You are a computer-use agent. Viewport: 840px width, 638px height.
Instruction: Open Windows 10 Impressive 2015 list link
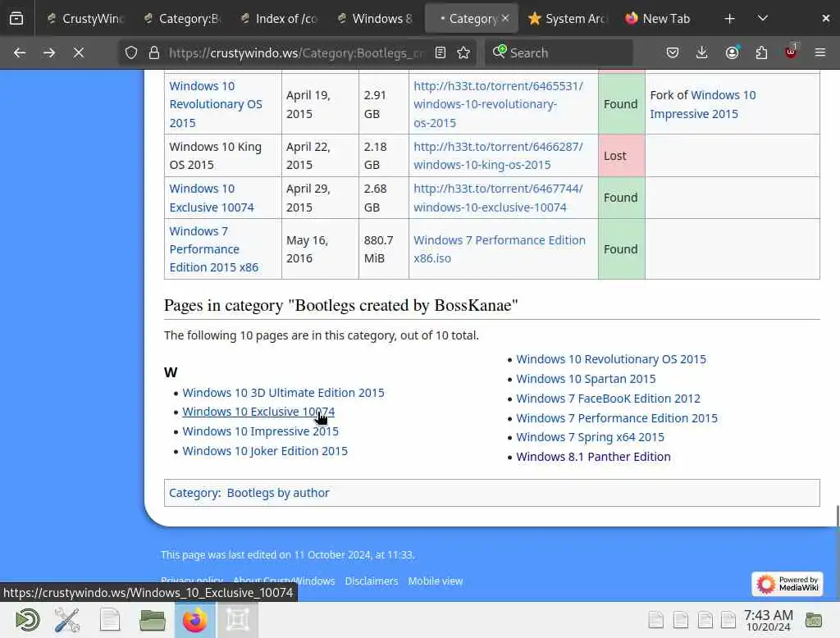click(x=260, y=431)
